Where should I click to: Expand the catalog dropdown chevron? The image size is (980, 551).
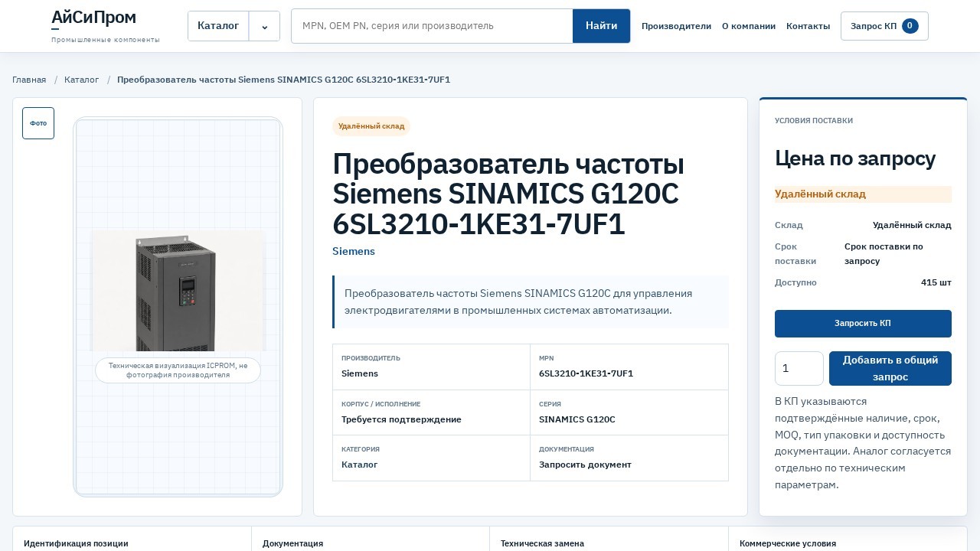click(265, 26)
